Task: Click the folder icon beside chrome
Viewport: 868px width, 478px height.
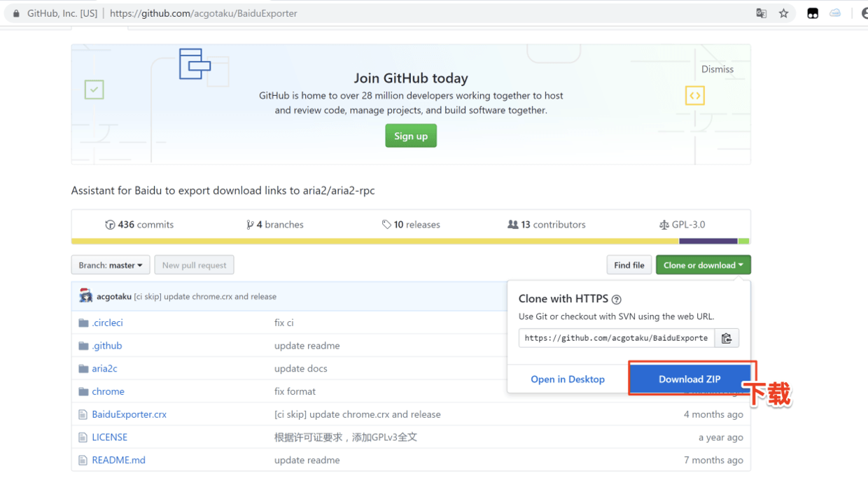Action: point(83,392)
